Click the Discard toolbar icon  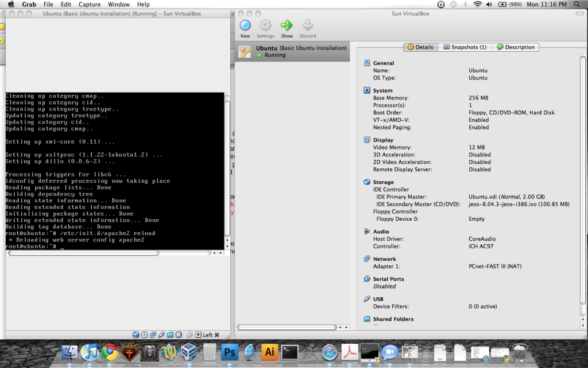(x=308, y=25)
